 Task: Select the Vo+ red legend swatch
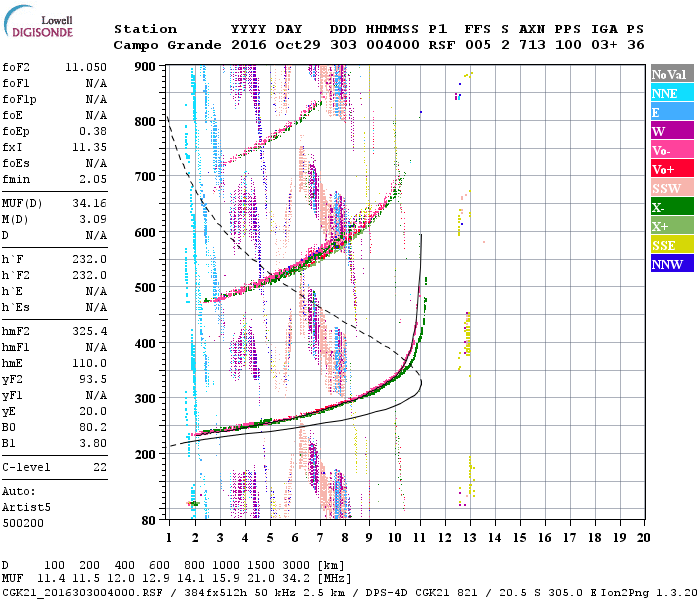click(672, 169)
